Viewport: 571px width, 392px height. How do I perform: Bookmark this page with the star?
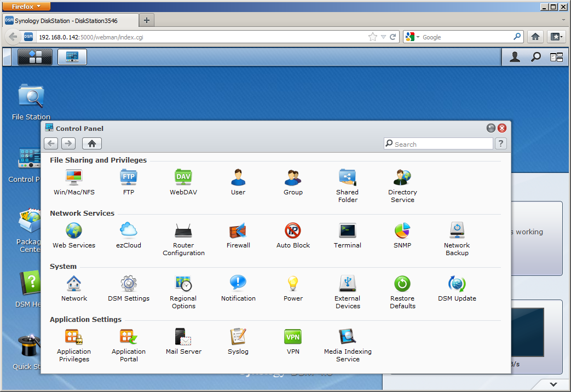(x=372, y=37)
